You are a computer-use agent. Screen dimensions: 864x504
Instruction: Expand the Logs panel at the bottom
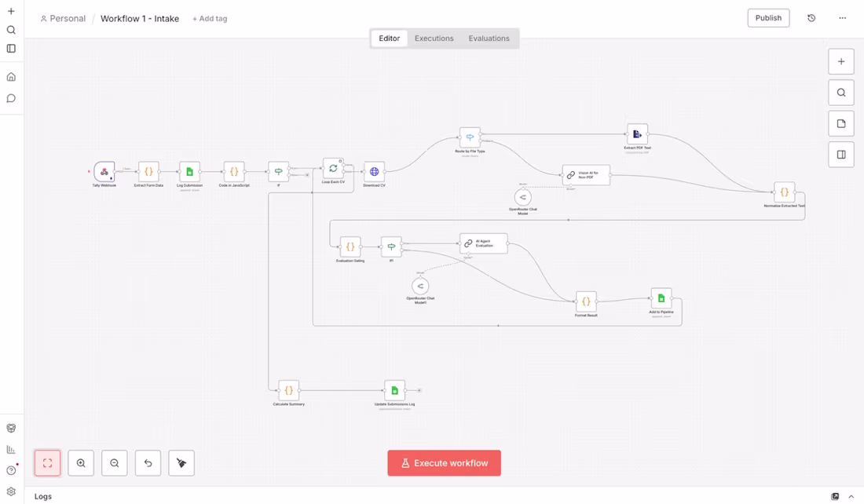(851, 496)
